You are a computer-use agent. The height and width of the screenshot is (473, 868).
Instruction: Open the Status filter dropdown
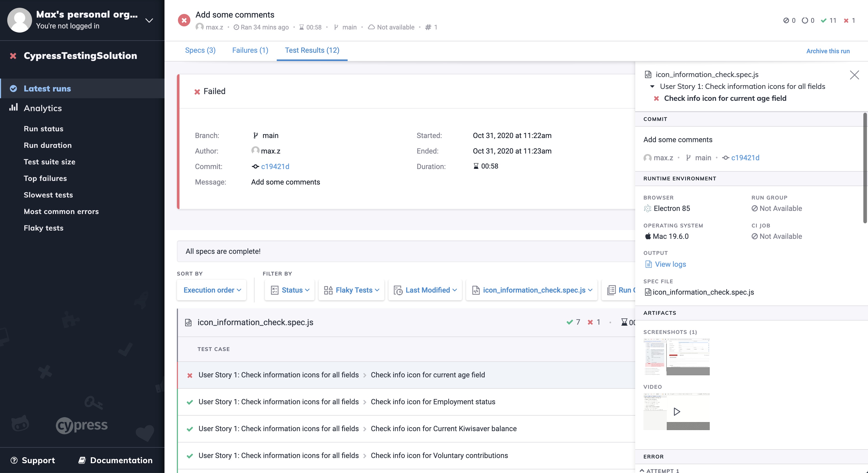pyautogui.click(x=289, y=290)
